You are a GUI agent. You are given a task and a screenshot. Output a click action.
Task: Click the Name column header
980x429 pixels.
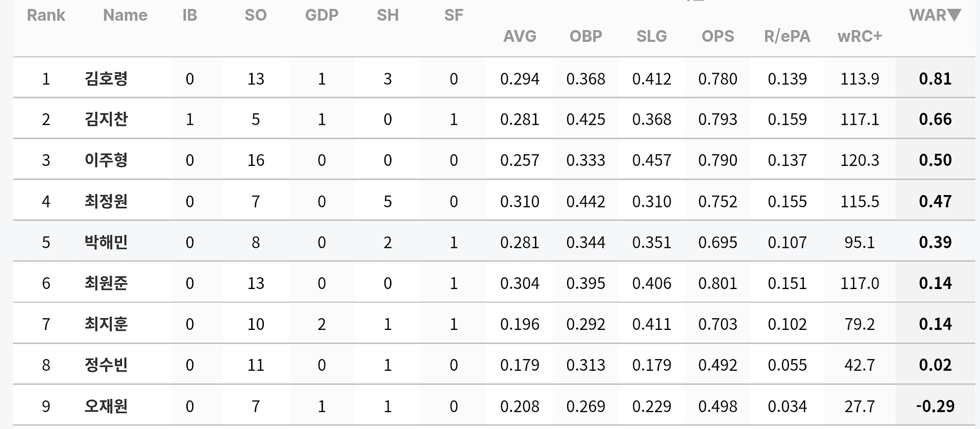tap(125, 15)
